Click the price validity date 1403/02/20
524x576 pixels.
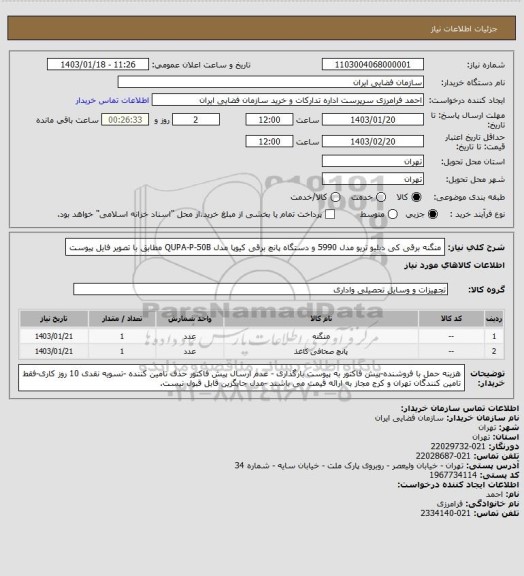373,141
